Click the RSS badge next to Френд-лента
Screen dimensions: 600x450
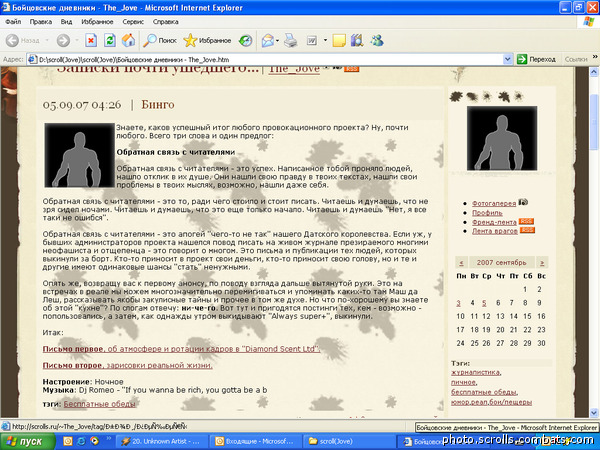coord(526,222)
